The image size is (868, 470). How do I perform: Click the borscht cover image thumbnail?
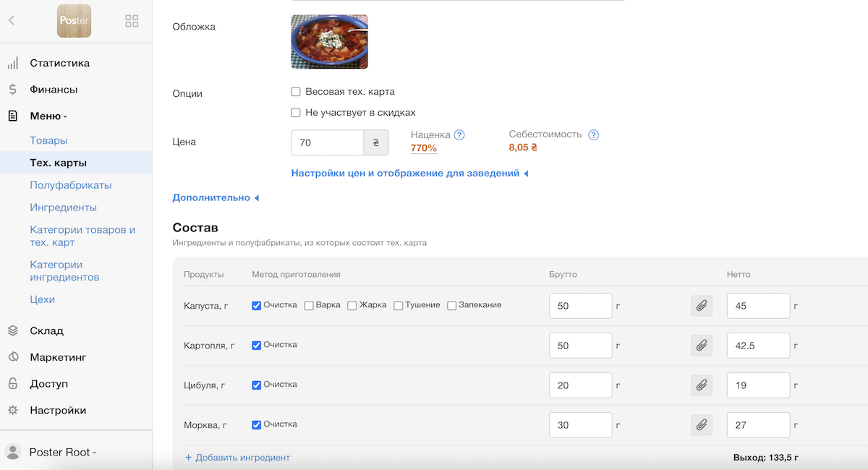coord(329,42)
